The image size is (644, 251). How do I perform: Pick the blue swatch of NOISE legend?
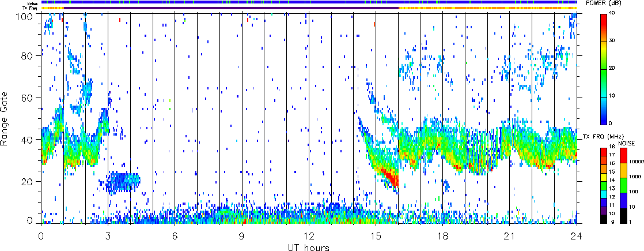click(623, 201)
